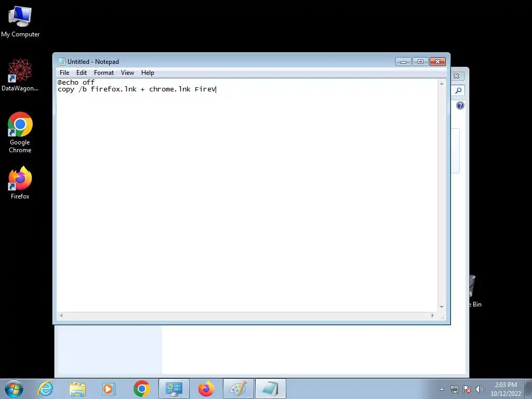Open Windows Media Player from taskbar
Screen dimensions: 532x399
109,389
